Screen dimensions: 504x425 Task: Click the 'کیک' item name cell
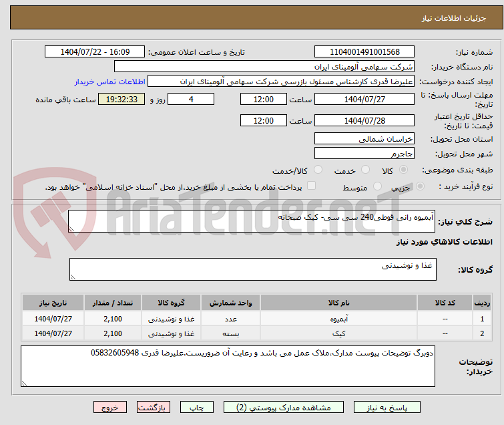[339, 333]
